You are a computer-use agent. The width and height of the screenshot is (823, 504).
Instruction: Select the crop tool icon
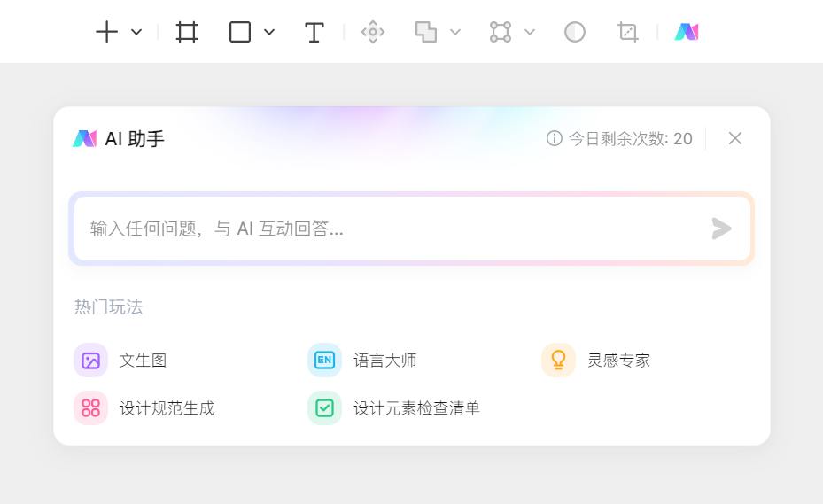[x=628, y=32]
